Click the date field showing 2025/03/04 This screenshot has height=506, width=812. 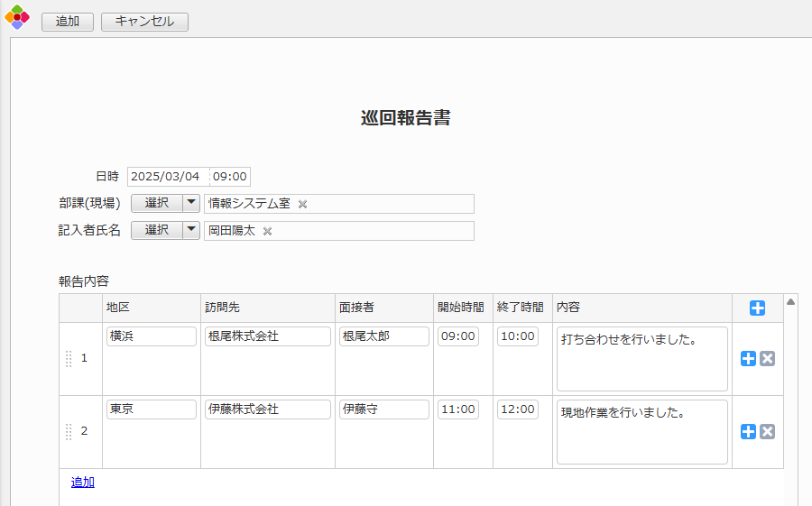168,177
